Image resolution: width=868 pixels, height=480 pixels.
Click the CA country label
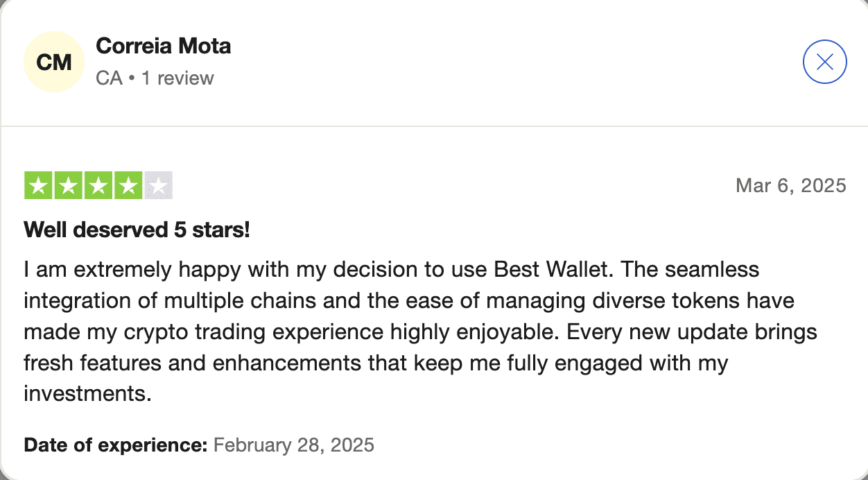click(109, 78)
